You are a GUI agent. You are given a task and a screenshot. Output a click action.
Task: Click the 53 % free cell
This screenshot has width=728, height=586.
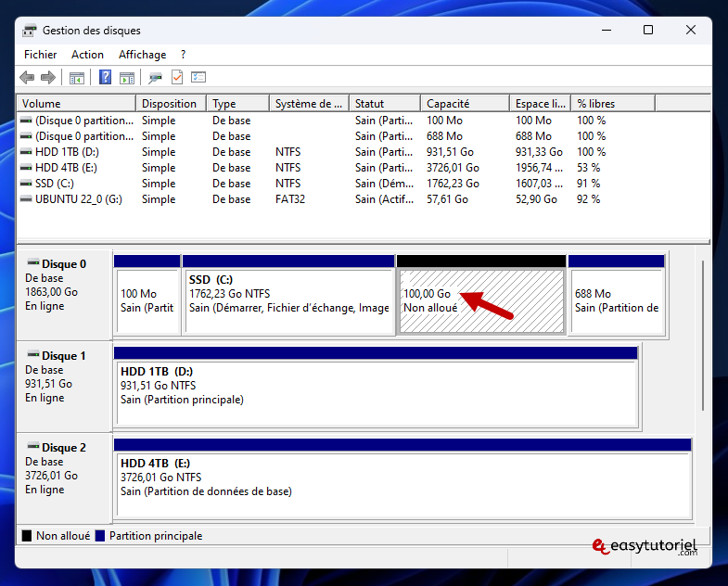(x=588, y=168)
